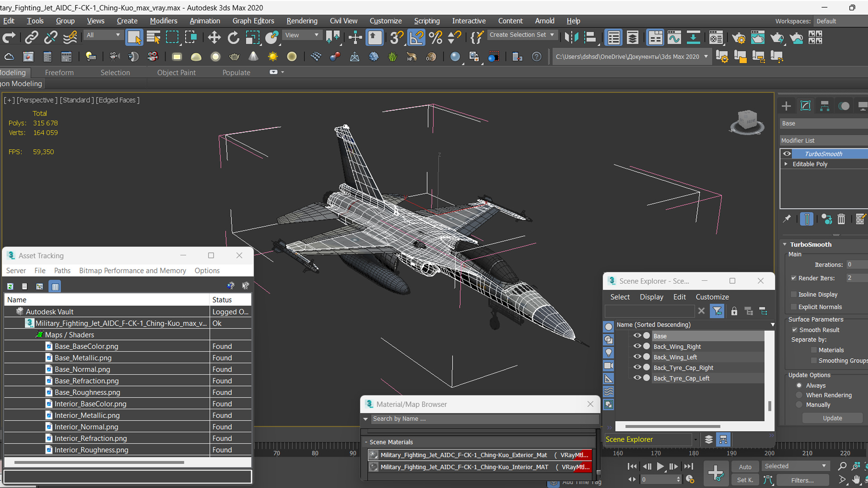The width and height of the screenshot is (868, 488).
Task: Remove modifier with the trash icon
Action: pos(841,219)
